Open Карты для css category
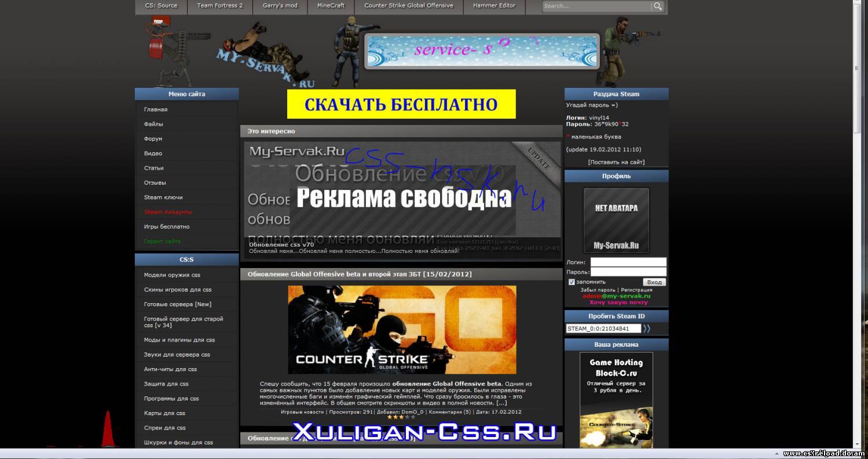 pyautogui.click(x=164, y=413)
